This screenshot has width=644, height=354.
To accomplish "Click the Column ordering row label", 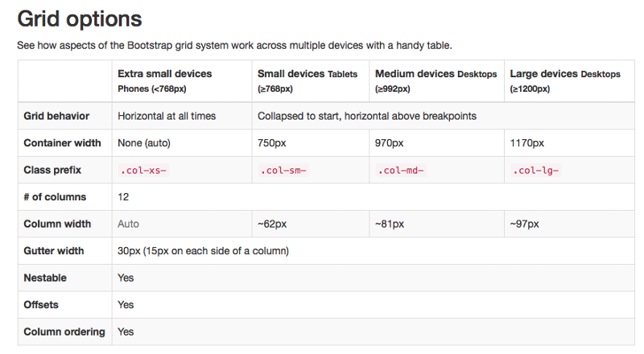I will [64, 331].
